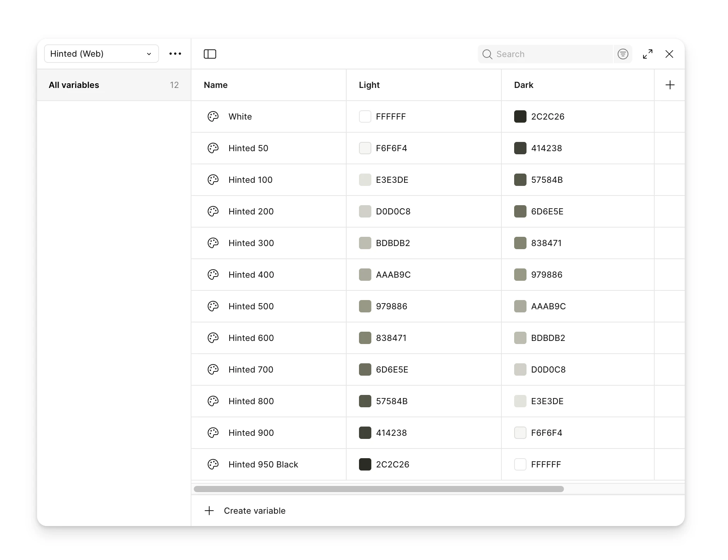
Task: Open Dark swatch for Hinted 200
Action: (x=520, y=211)
